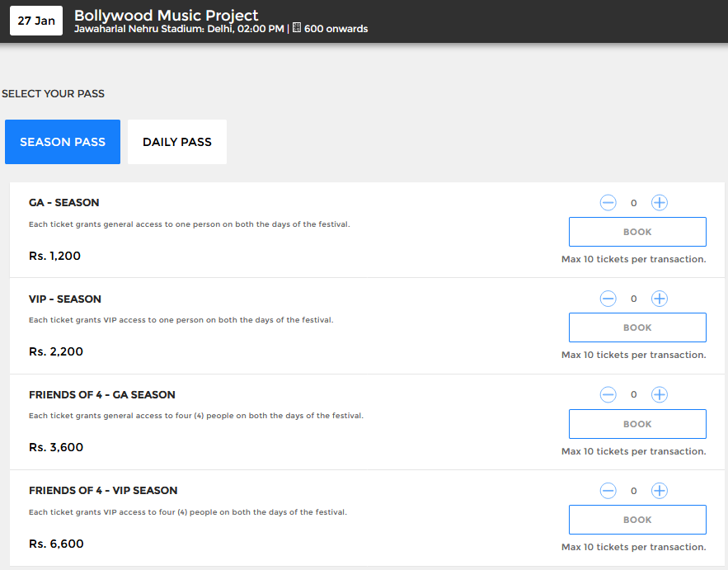This screenshot has width=728, height=570.
Task: Click the ticket price icon in header
Action: click(297, 28)
